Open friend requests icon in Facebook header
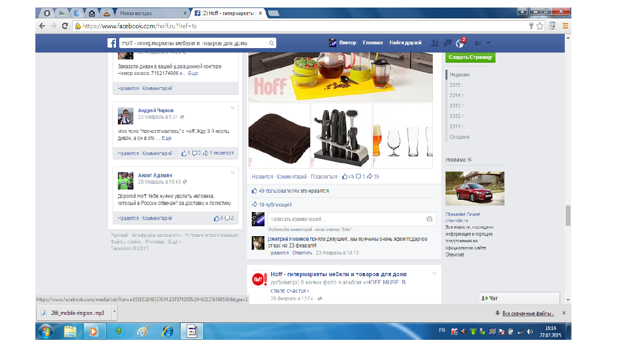The image size is (644, 362). point(435,43)
